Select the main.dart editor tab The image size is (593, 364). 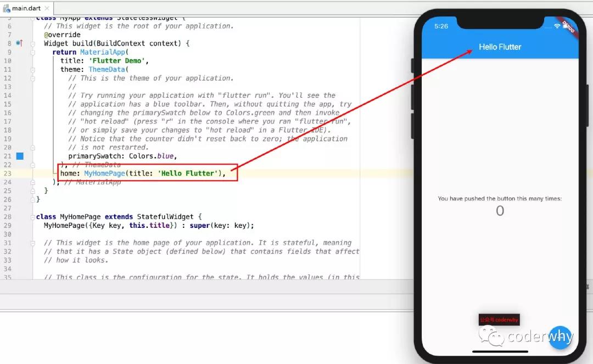click(26, 8)
